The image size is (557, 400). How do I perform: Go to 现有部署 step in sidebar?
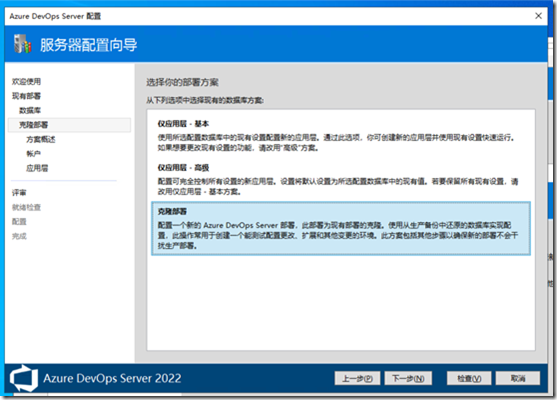point(26,96)
